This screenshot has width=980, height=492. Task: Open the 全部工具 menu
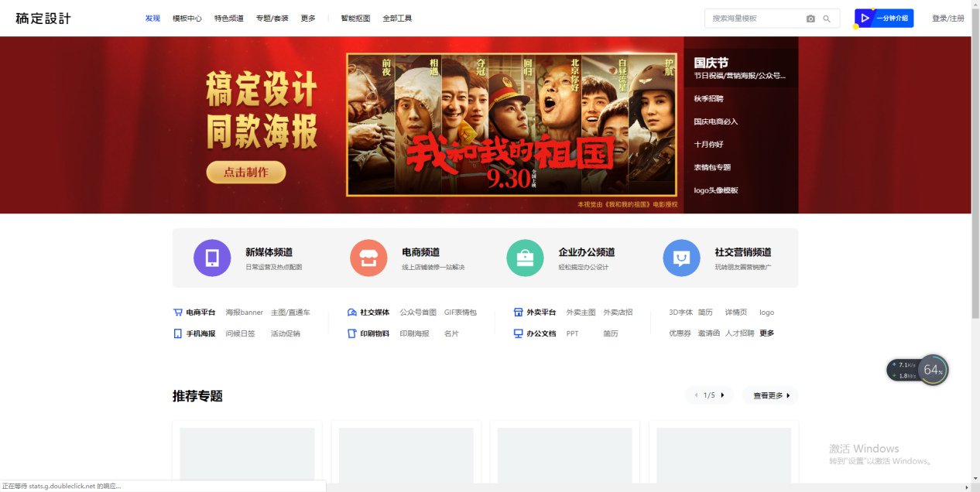pos(397,18)
